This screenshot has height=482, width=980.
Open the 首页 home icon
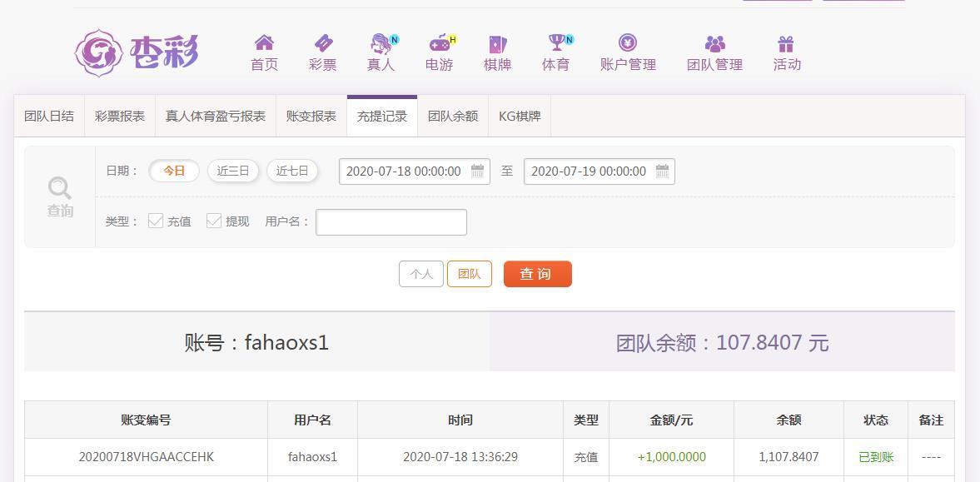tap(264, 42)
